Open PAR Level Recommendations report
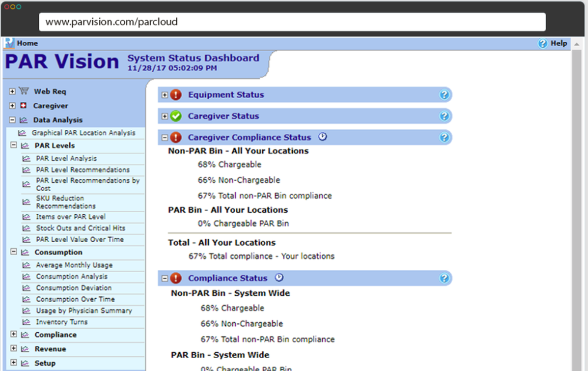Screen dimensions: 588x371 [x=83, y=169]
